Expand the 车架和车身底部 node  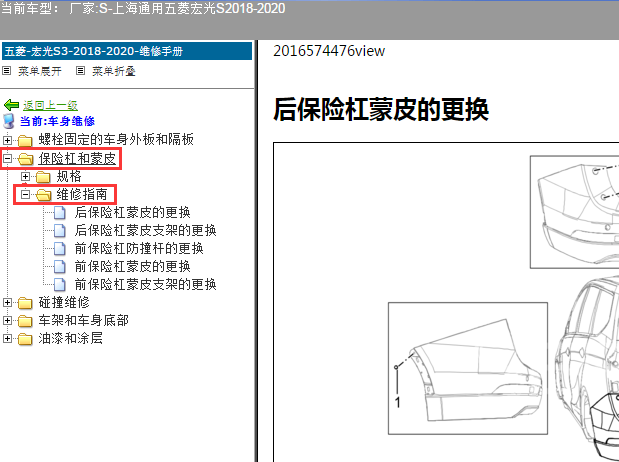click(x=7, y=320)
